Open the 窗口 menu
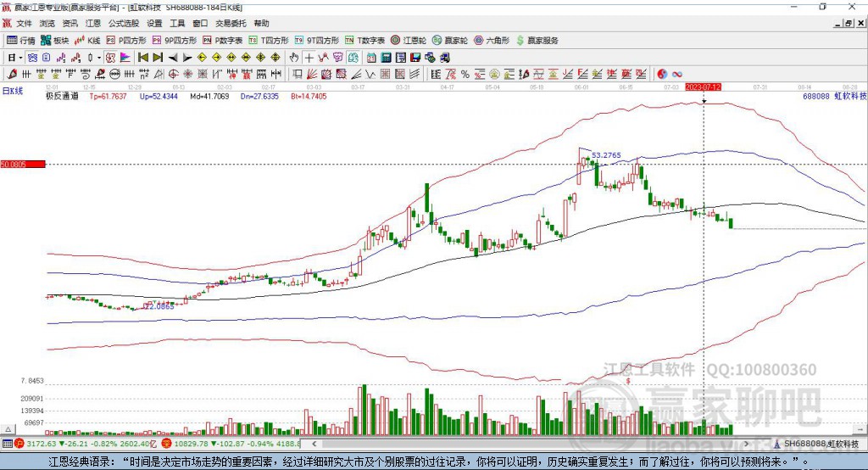 tap(200, 23)
